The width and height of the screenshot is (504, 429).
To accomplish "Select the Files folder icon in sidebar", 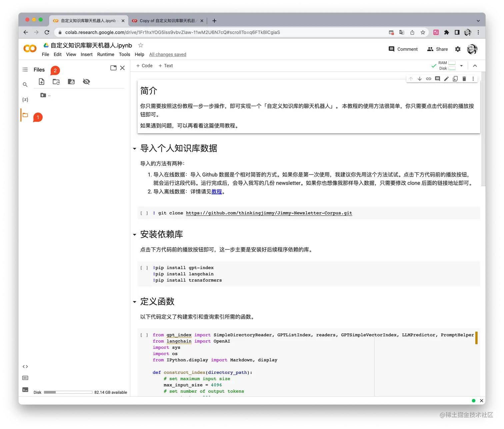I will [x=25, y=115].
